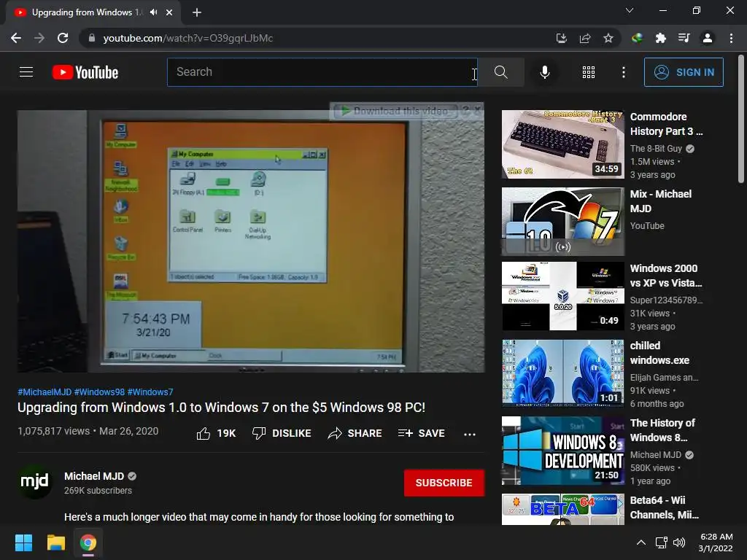Open a new browser tab
Viewport: 747px width, 560px height.
pos(197,12)
